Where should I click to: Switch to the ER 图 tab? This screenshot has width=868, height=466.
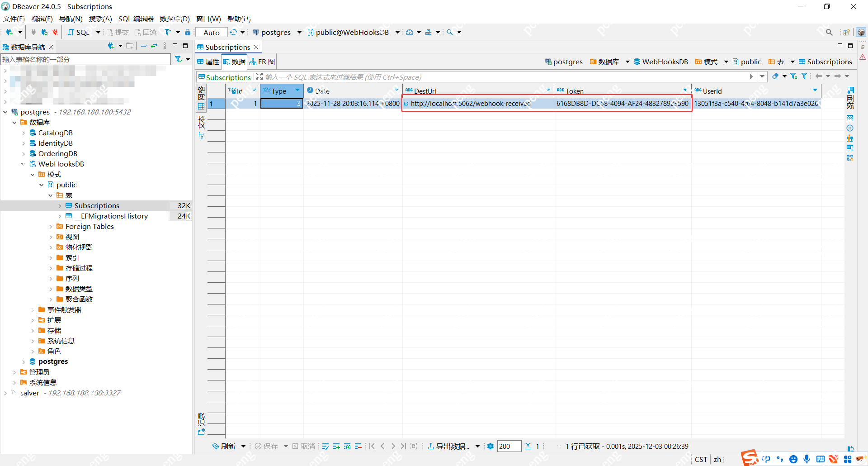click(262, 62)
